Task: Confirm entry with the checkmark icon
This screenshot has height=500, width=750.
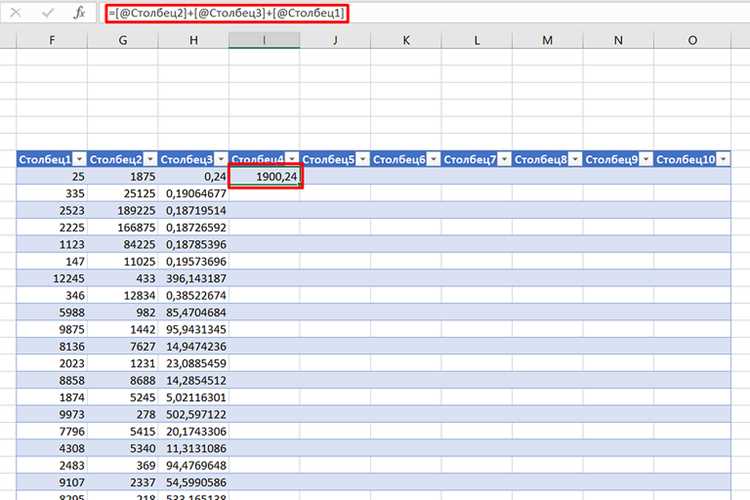Action: (47, 13)
